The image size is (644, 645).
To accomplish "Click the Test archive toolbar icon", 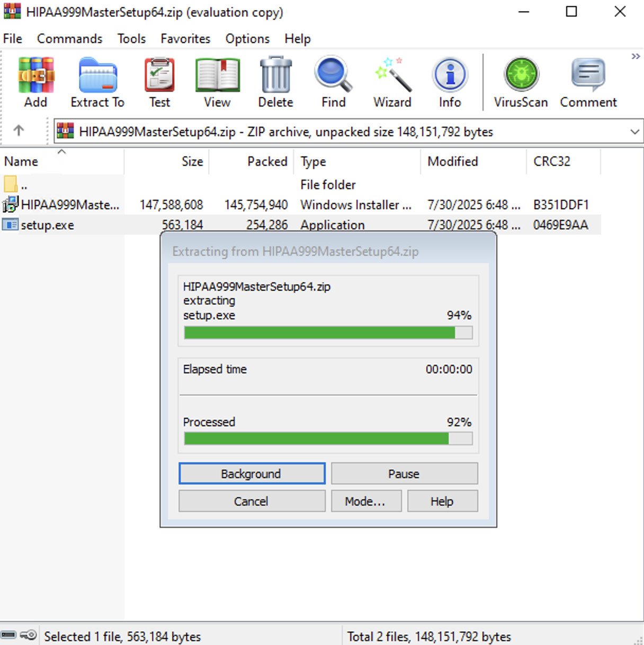I will tap(159, 75).
